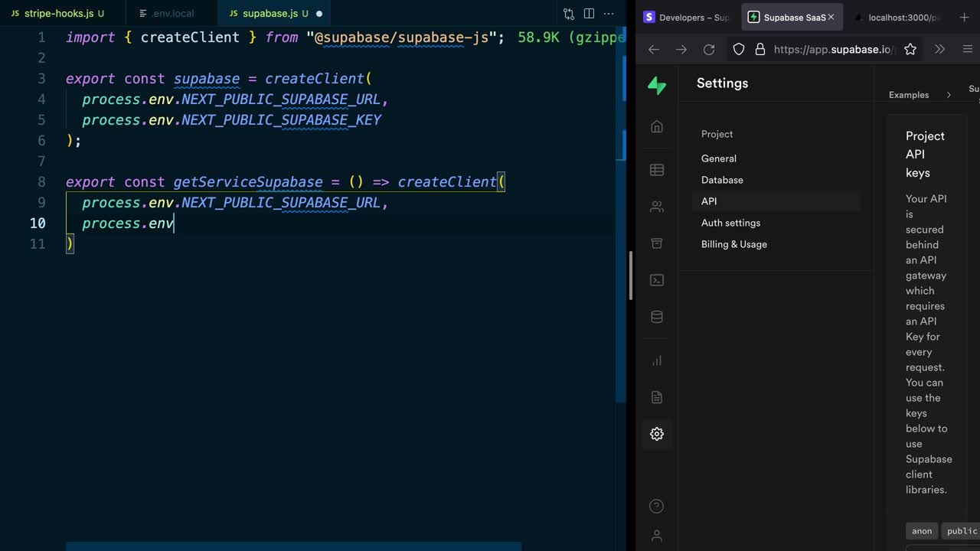
Task: Open Supabase project home icon
Action: [x=656, y=127]
